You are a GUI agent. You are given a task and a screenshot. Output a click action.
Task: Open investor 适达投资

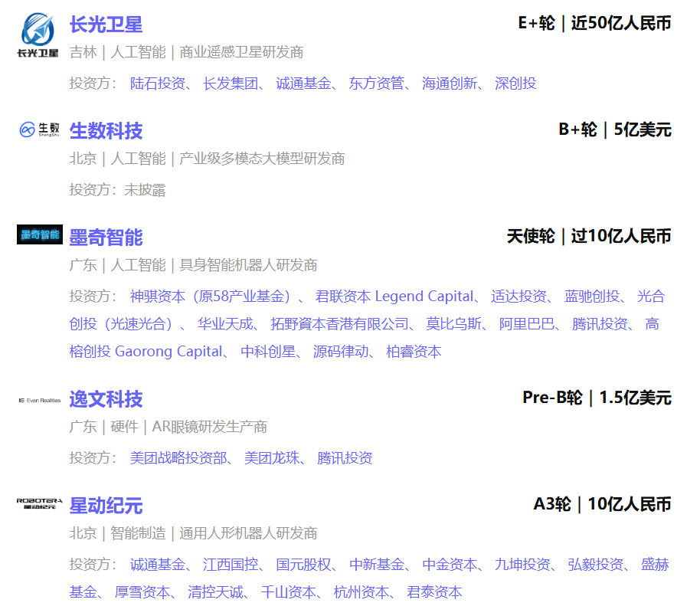point(519,297)
